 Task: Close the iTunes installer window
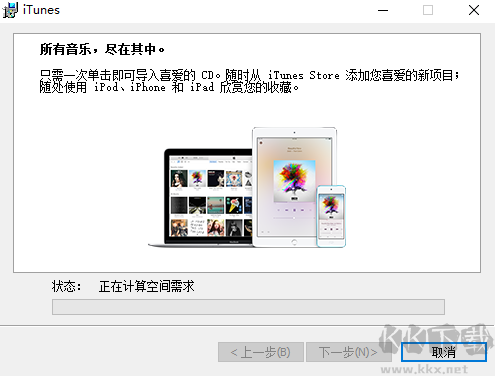[x=474, y=10]
